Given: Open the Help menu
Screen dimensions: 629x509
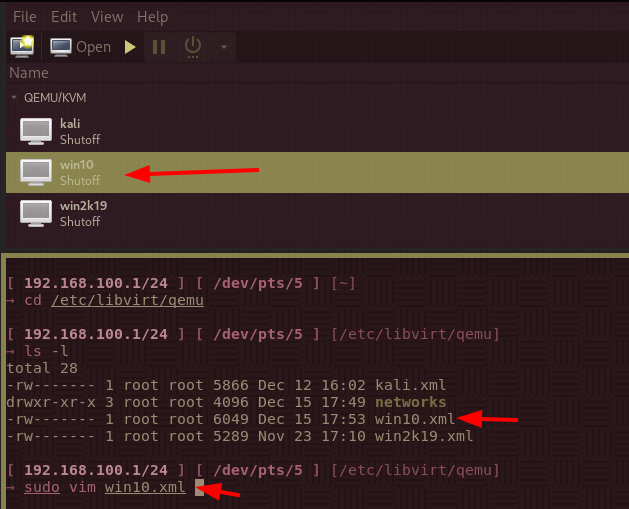Looking at the screenshot, I should click(x=152, y=17).
